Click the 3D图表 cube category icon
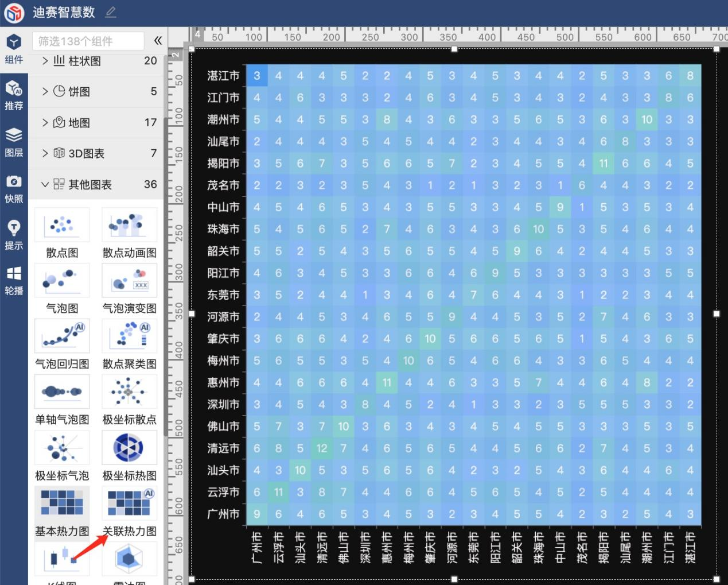Screen dimensions: 728x585 pyautogui.click(x=59, y=153)
